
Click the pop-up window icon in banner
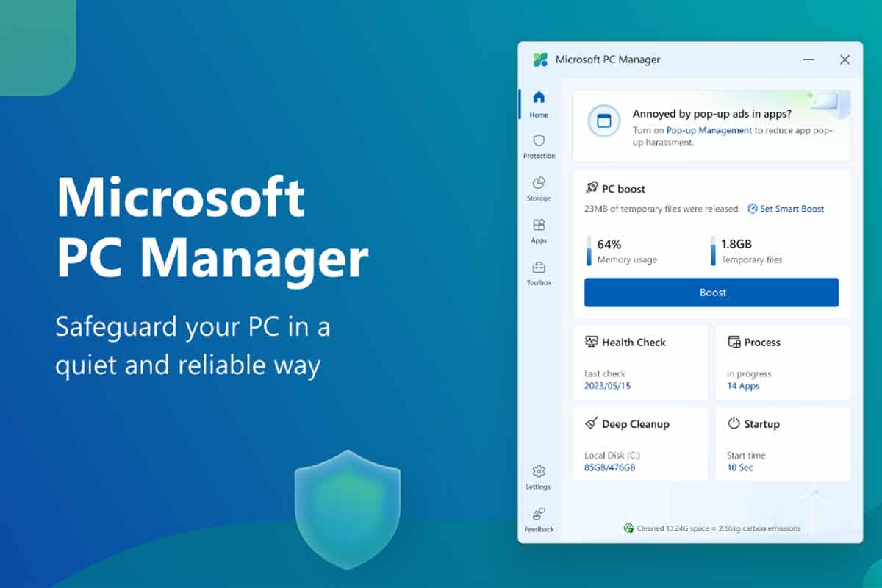(604, 121)
